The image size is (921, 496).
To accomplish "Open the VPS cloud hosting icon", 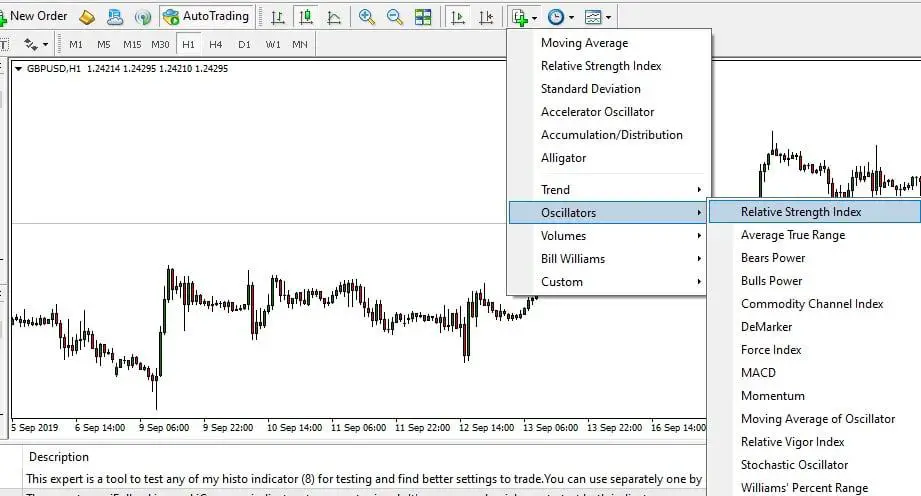I will (115, 17).
